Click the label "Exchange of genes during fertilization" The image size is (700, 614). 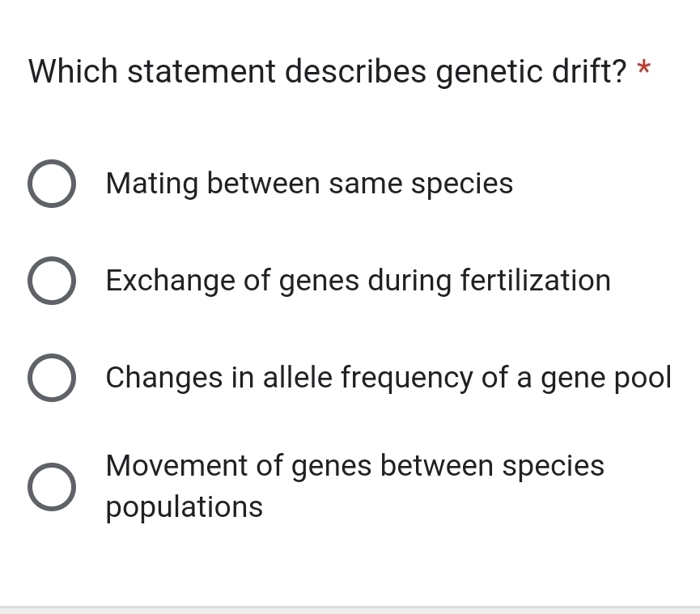tap(358, 281)
